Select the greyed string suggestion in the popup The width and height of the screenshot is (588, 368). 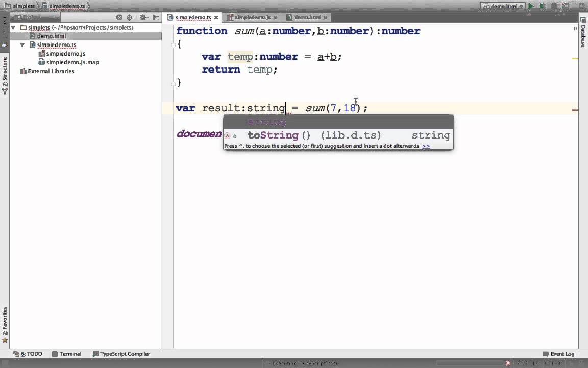338,122
